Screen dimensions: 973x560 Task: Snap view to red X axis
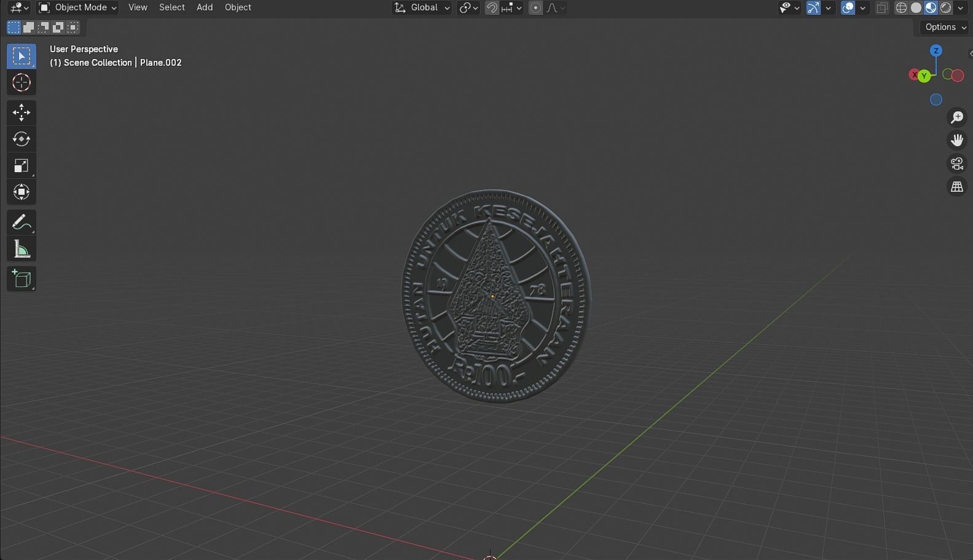[915, 75]
